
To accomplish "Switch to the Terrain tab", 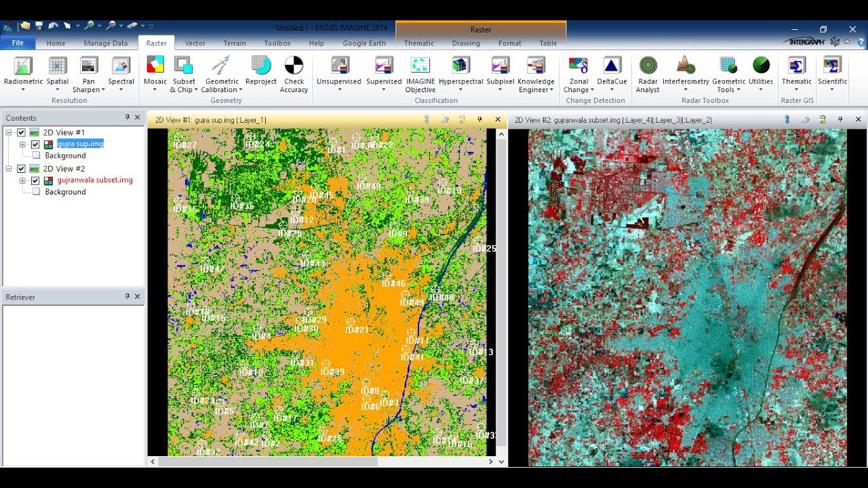I will pyautogui.click(x=235, y=43).
